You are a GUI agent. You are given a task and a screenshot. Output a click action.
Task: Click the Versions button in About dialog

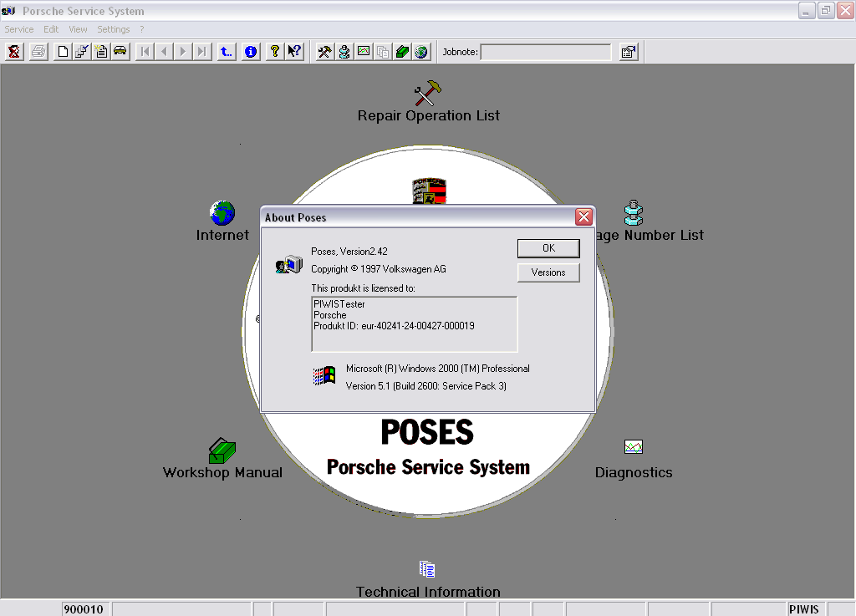click(x=548, y=272)
